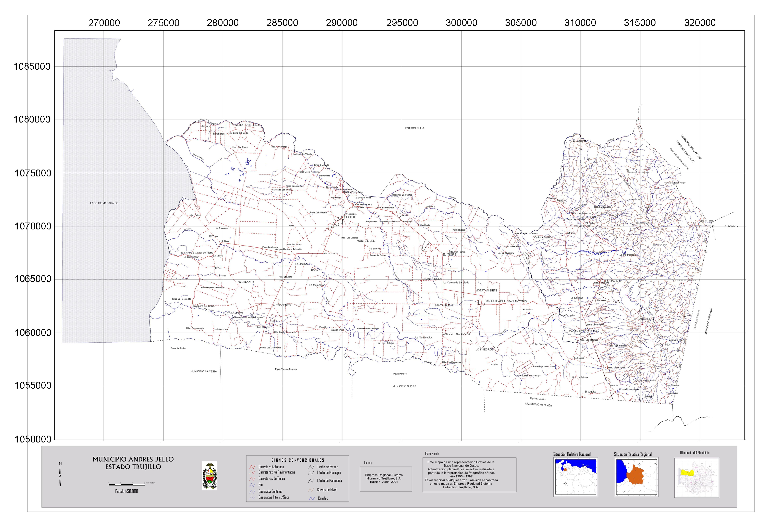Click the 'ALTO VIENTO' map label
The width and height of the screenshot is (784, 532).
point(282,305)
